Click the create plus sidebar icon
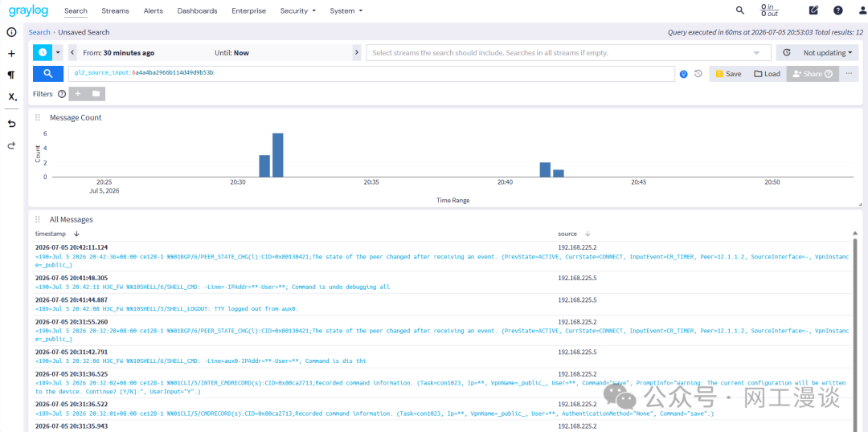The width and height of the screenshot is (868, 432). [11, 54]
